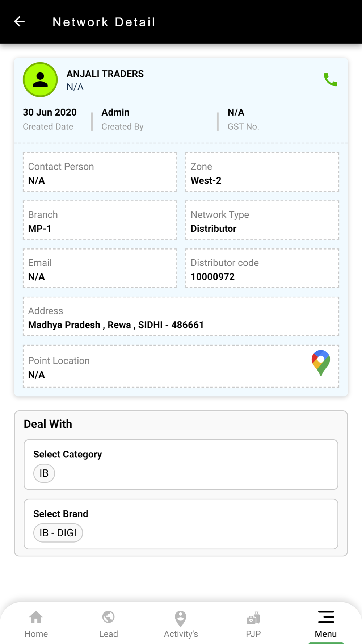This screenshot has width=362, height=644.
Task: Tap the back arrow in header
Action: coord(20,22)
